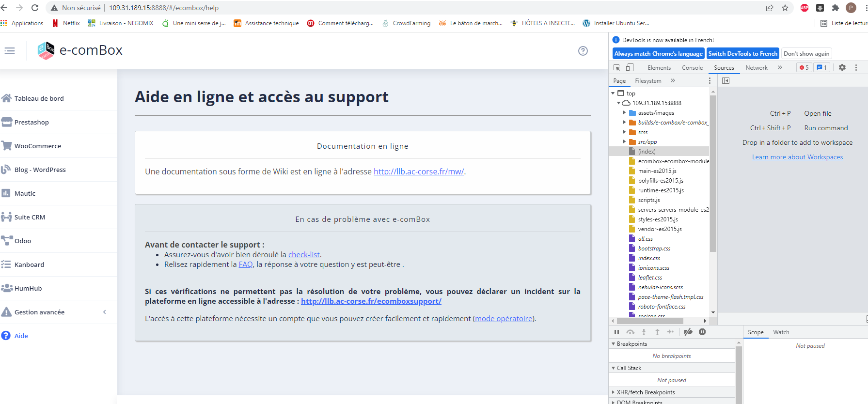
Task: Expand the builds/e-combox folder
Action: click(624, 122)
